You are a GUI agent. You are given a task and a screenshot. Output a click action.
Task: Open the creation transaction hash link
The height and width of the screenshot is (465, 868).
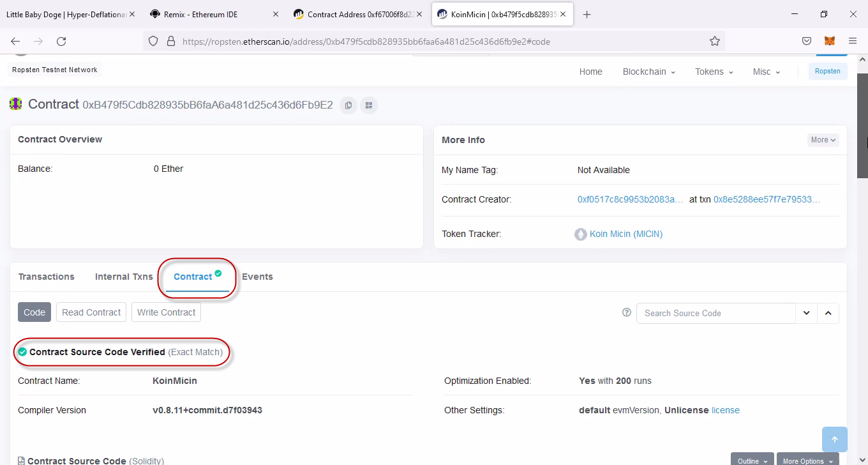coord(767,199)
